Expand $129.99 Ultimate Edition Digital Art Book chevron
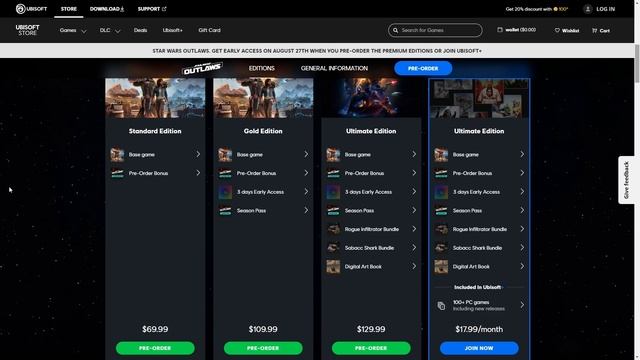Screen dimensions: 640x360 pos(414,266)
